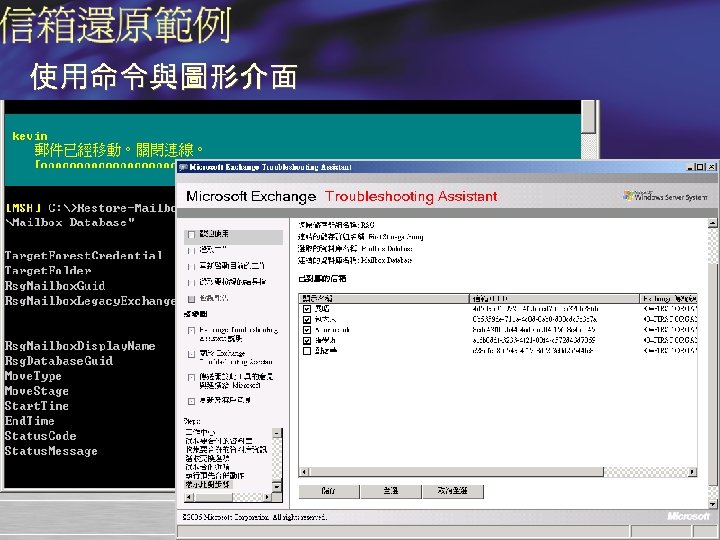This screenshot has height=540, width=720.
Task: Click GUID cell starting C553595e in list
Action: (x=534, y=320)
